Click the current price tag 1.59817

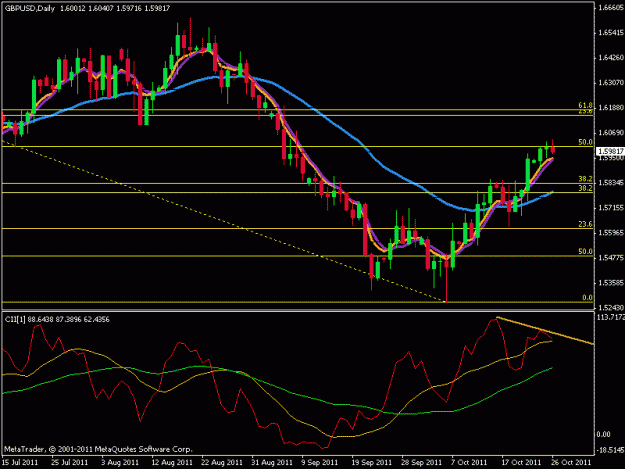(x=610, y=151)
